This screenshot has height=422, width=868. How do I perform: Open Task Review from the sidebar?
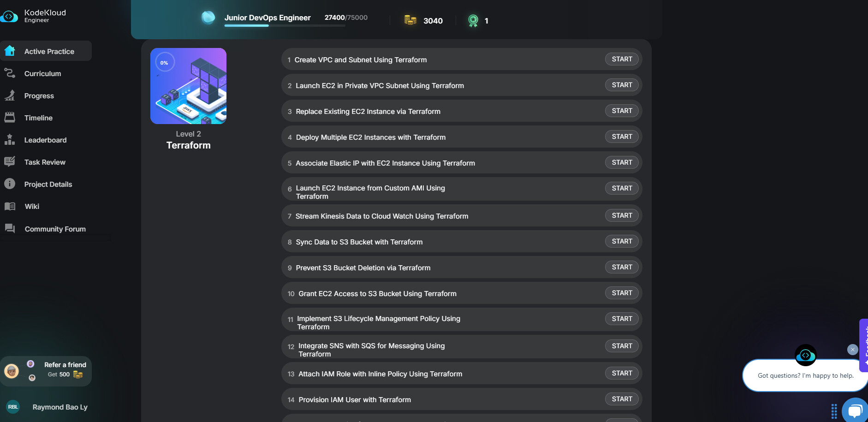(45, 162)
